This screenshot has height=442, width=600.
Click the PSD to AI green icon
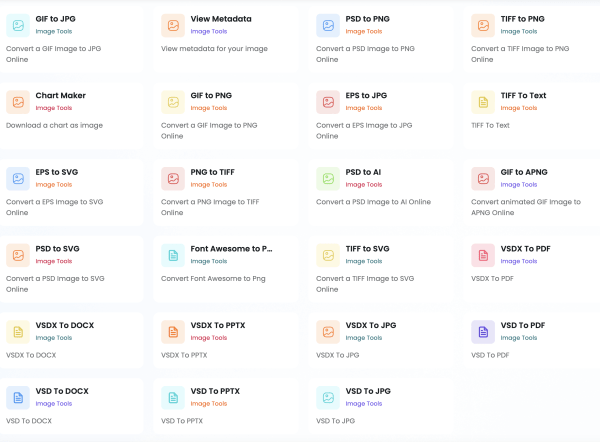(x=328, y=178)
